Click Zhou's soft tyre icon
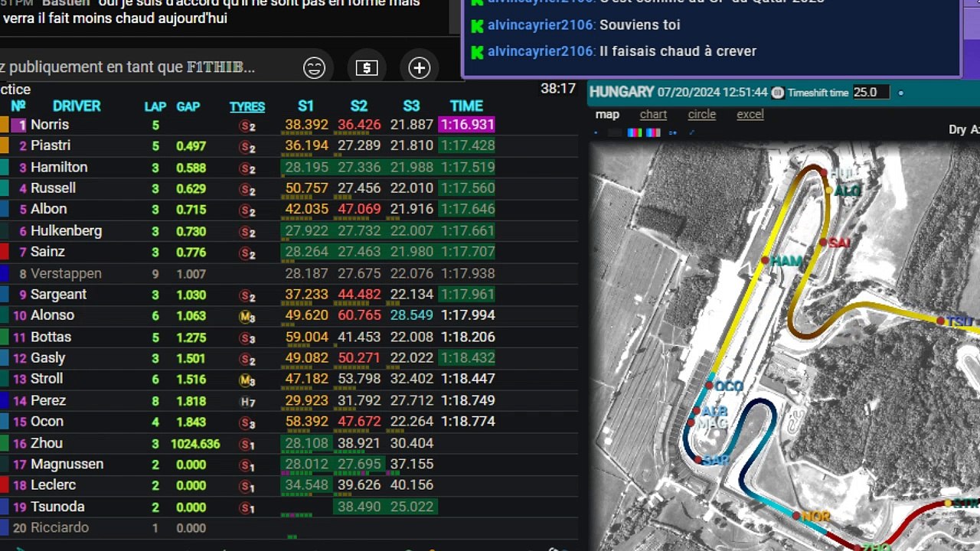980x551 pixels. coord(247,444)
